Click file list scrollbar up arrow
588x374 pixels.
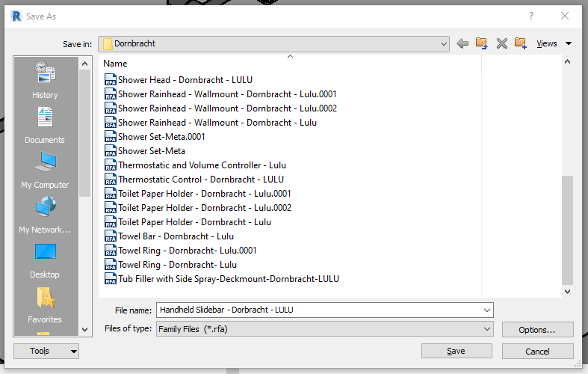[x=567, y=61]
